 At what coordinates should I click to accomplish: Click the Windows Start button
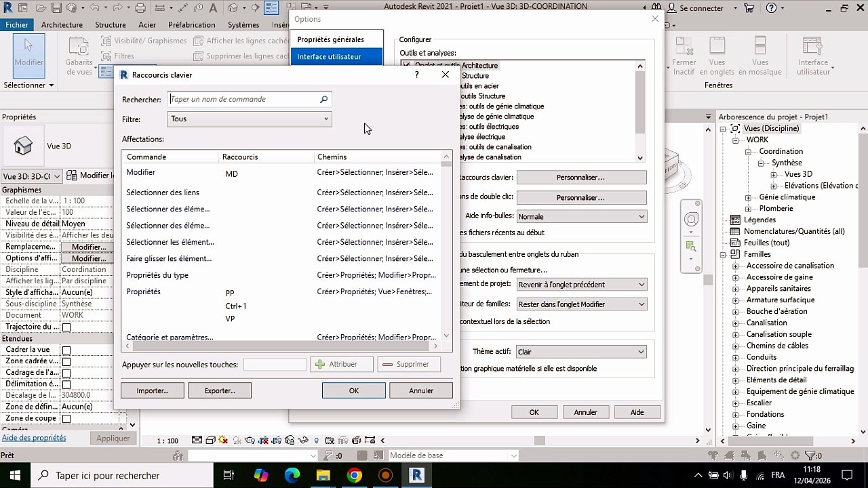tap(15, 475)
